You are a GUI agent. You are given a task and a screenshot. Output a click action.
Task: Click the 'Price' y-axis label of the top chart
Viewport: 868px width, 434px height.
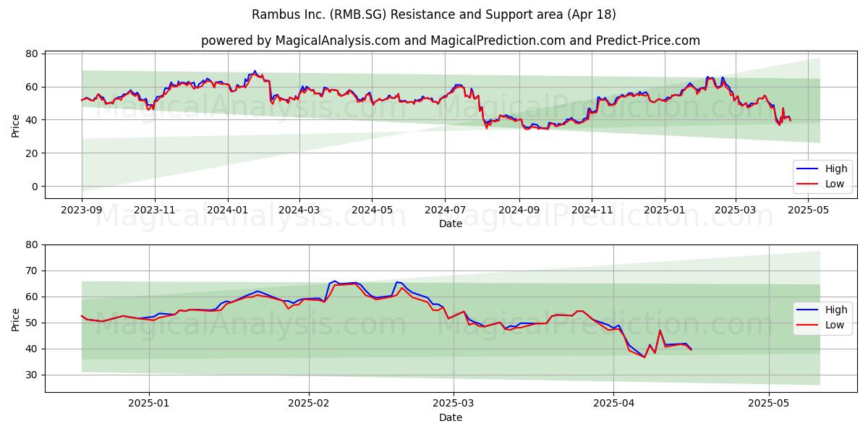coord(16,124)
